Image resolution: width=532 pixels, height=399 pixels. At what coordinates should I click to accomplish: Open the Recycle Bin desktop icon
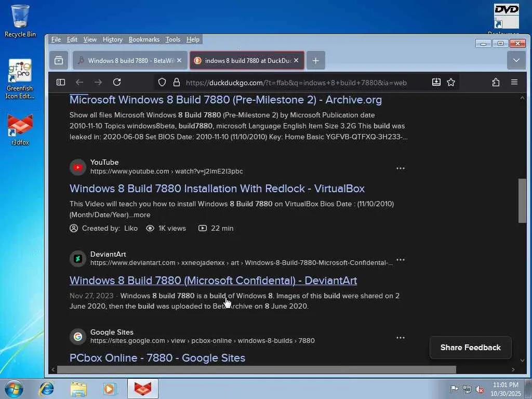click(x=20, y=20)
